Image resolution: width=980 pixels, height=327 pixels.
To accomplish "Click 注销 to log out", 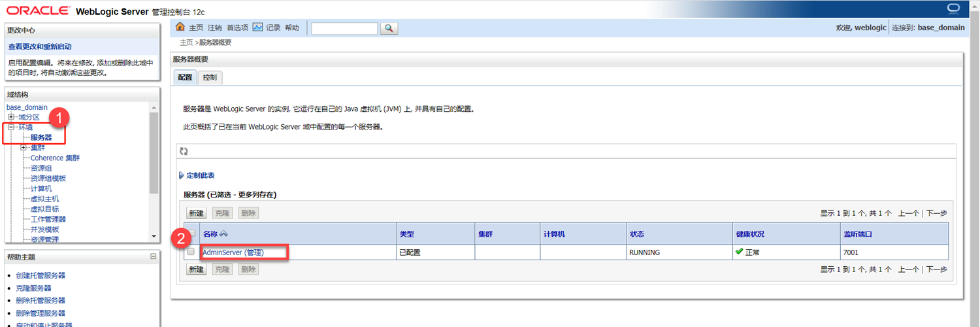I will (x=215, y=28).
